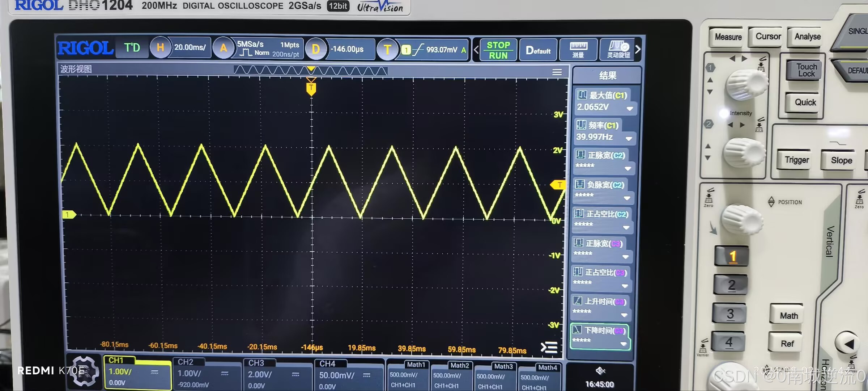Open horizontal timebase H icon
This screenshot has height=391, width=868.
[x=160, y=47]
